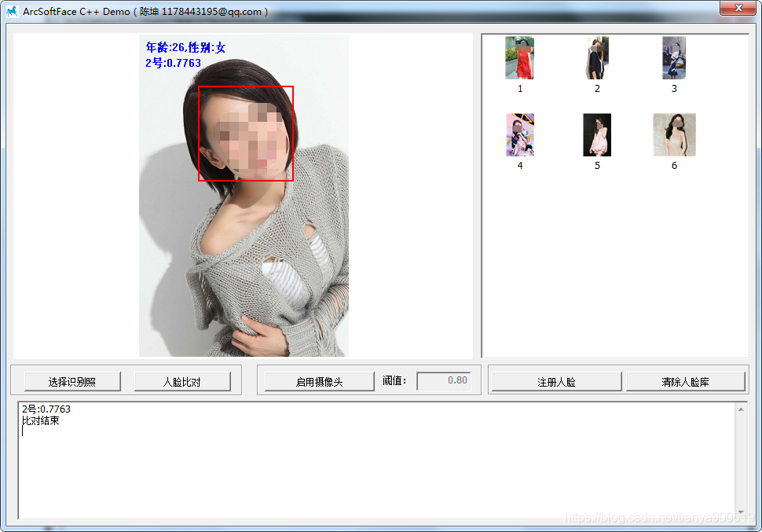Select registered face thumbnail 2
Viewport: 762px width, 532px height.
[597, 58]
